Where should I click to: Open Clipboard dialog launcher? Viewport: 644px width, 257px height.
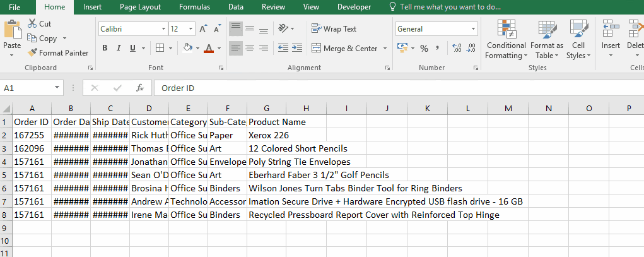(x=90, y=68)
